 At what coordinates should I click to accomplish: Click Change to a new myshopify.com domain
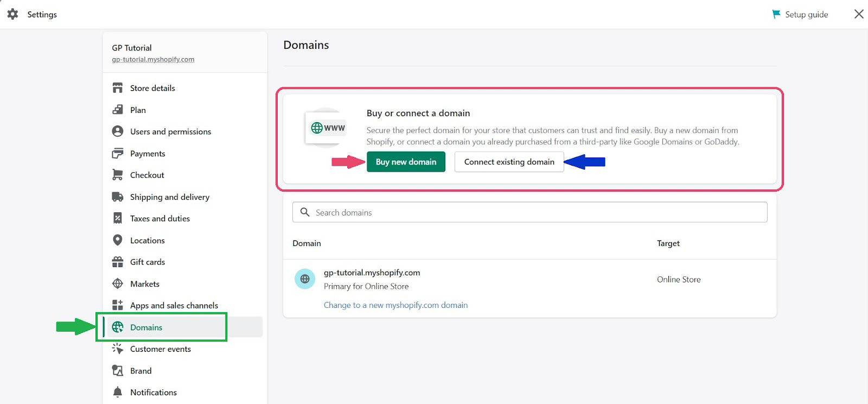(395, 305)
